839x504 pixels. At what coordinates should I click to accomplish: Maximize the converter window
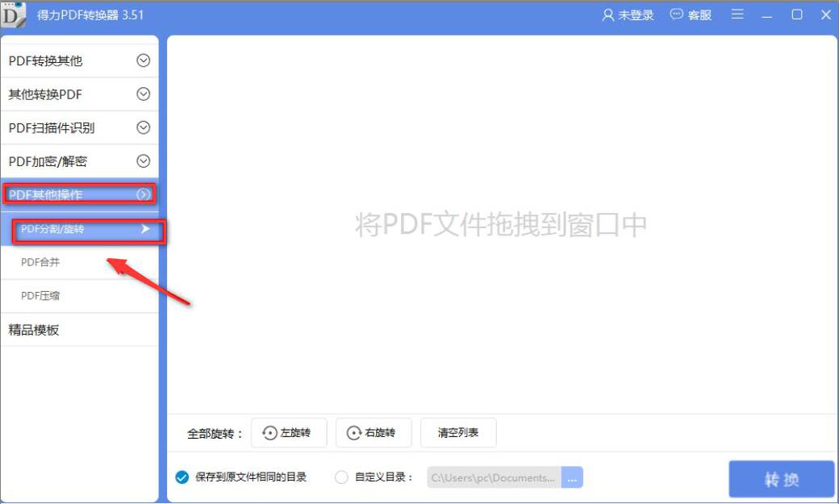tap(797, 15)
